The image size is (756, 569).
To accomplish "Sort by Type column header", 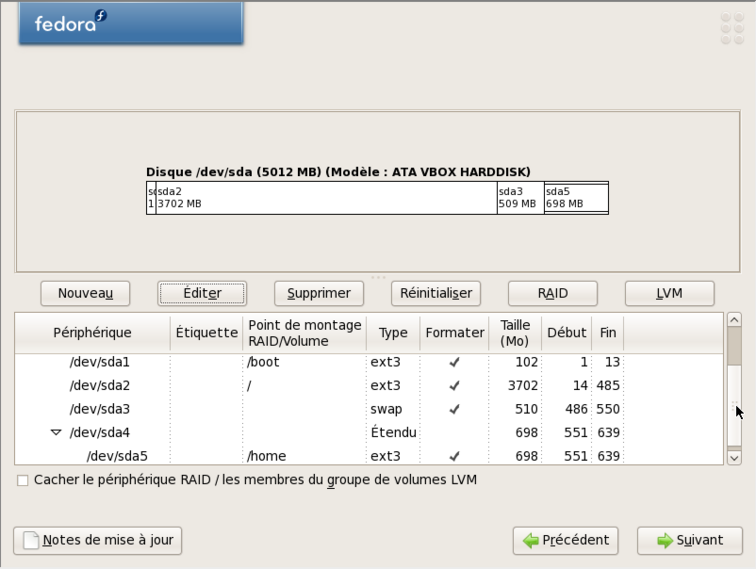I will pos(393,333).
